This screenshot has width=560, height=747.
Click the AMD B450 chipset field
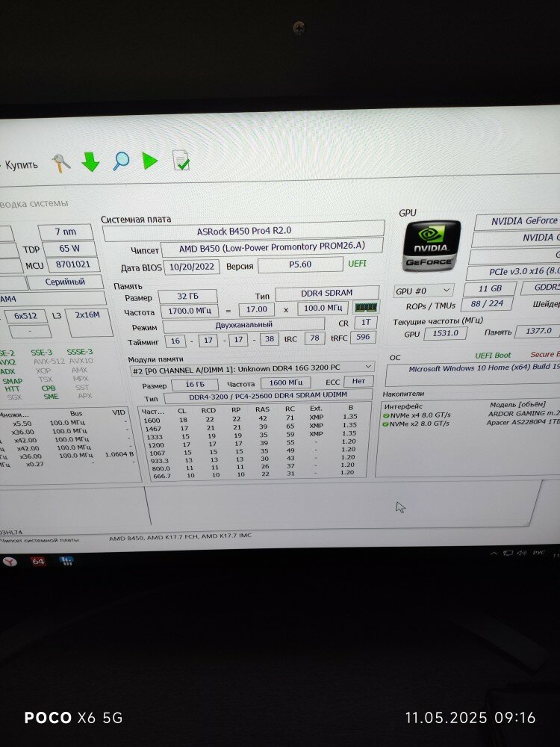(272, 247)
